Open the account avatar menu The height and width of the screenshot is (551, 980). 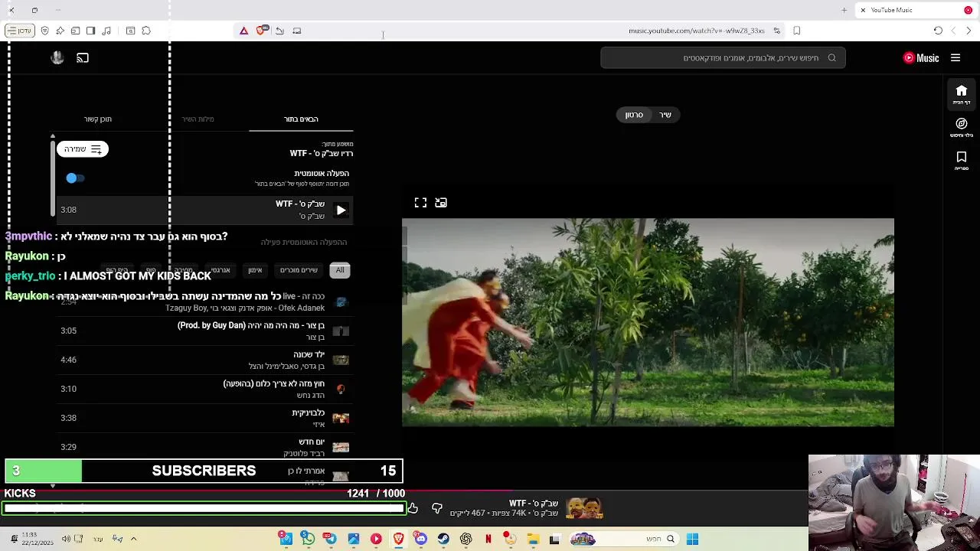click(x=57, y=58)
